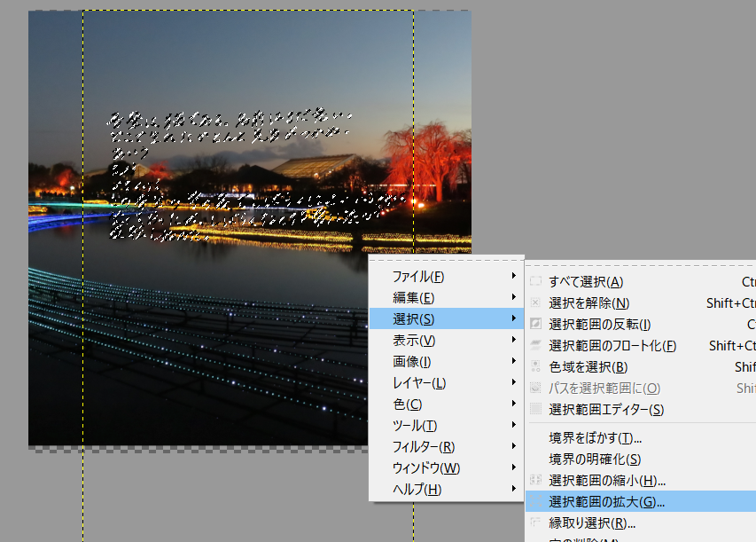756x542 pixels.
Task: Expand the ツール(T) submenu arrow
Action: point(514,425)
